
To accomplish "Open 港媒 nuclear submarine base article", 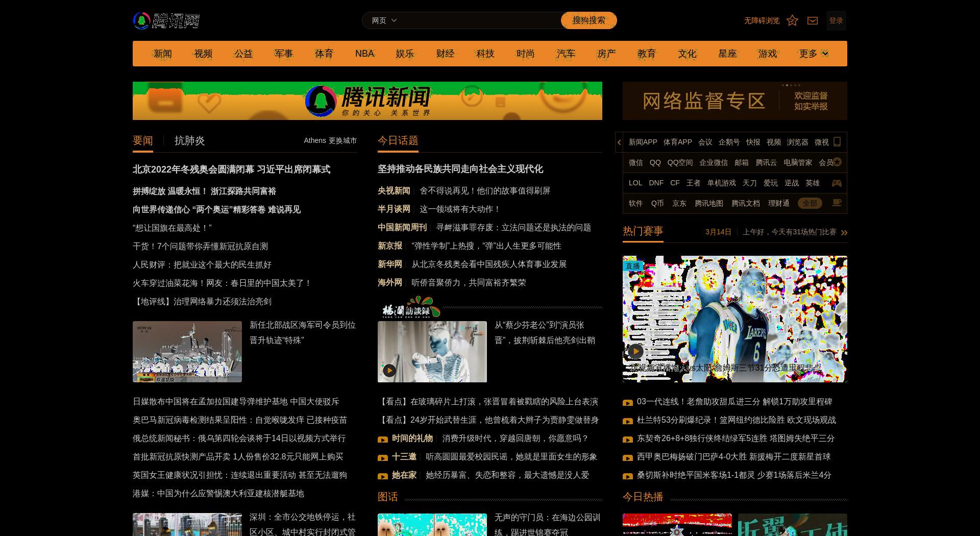I will [x=218, y=494].
